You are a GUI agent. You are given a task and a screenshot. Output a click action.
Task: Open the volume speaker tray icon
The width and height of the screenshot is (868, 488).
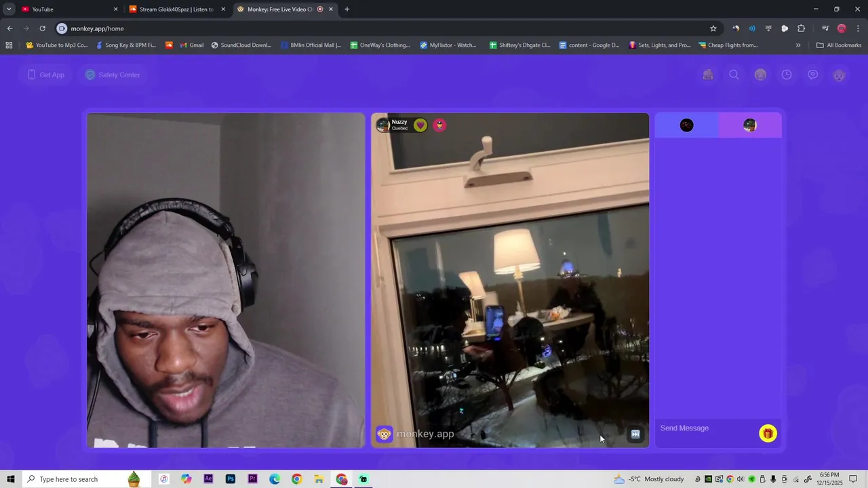click(740, 479)
